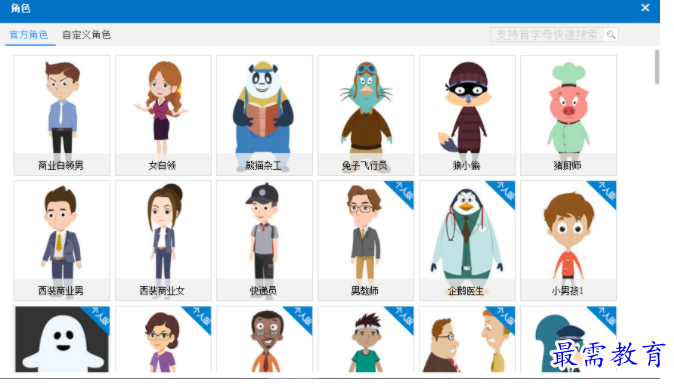Select the 商业白领男 character
This screenshot has width=674, height=386.
[62, 115]
